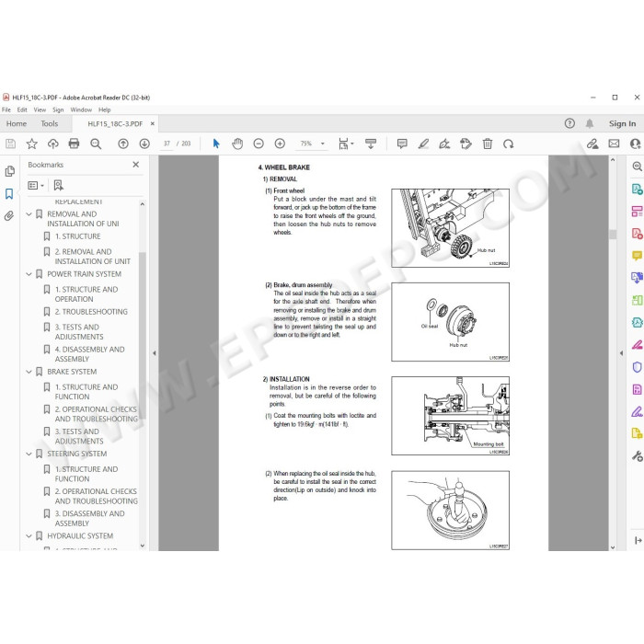Image resolution: width=644 pixels, height=644 pixels.
Task: Open the Sign menu
Action: click(58, 110)
